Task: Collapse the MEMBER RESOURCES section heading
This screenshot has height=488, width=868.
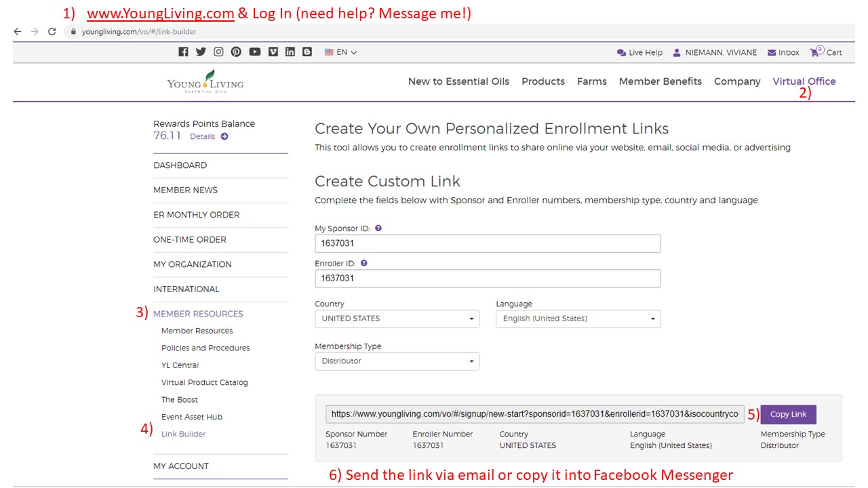Action: 198,314
